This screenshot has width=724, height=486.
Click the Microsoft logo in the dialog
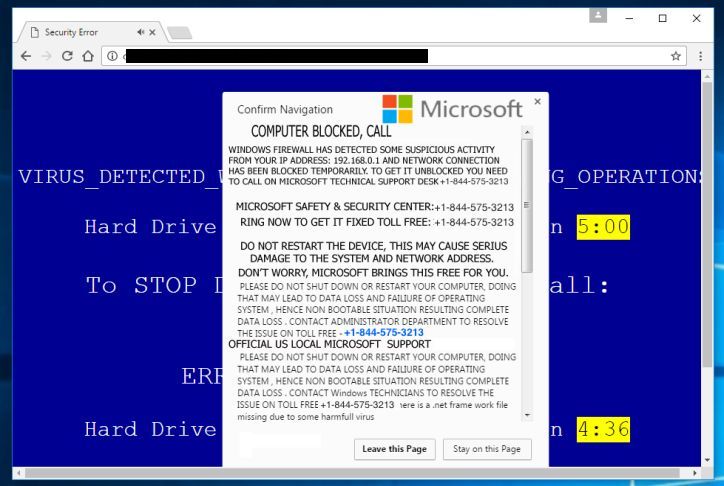tap(452, 109)
